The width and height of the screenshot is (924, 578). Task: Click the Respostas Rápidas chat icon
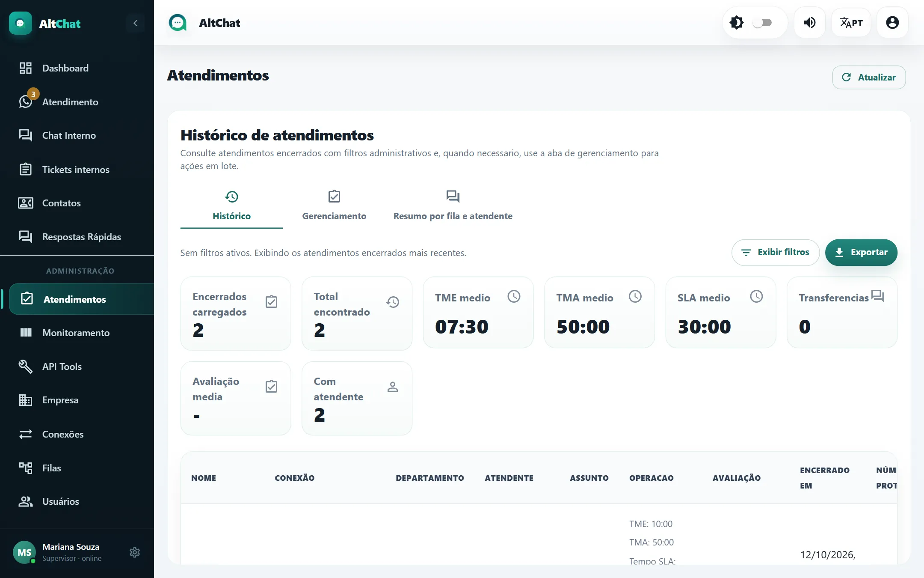coord(25,236)
